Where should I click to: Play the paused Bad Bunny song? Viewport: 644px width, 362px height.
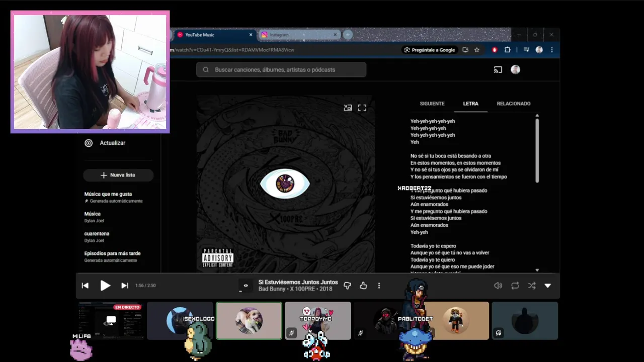pyautogui.click(x=105, y=286)
